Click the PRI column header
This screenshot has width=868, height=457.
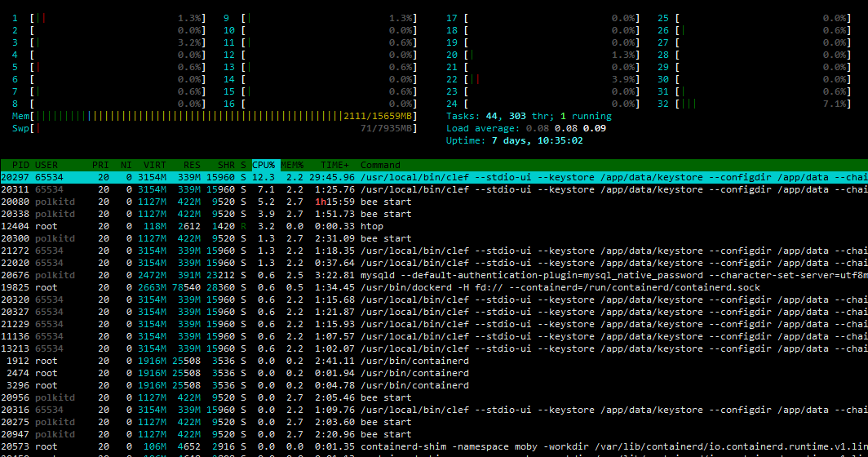(x=101, y=165)
